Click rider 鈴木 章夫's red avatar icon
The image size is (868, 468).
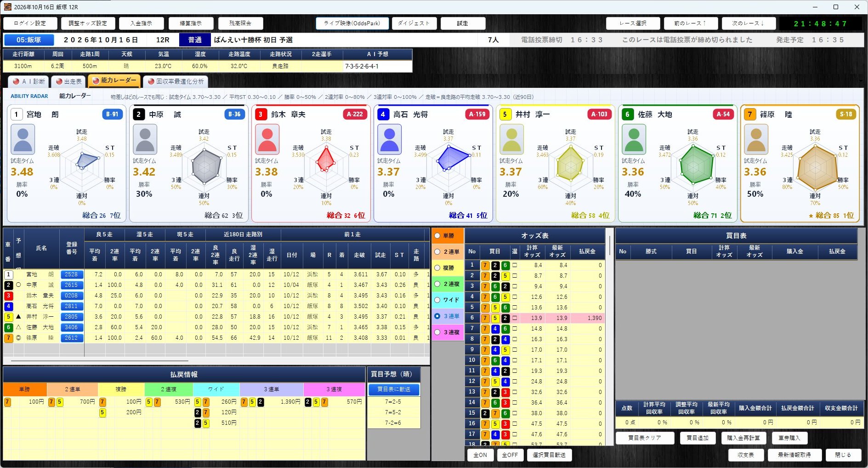coord(267,139)
